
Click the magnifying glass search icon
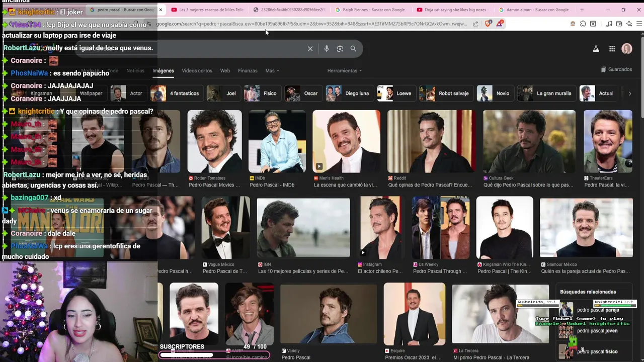point(353,49)
